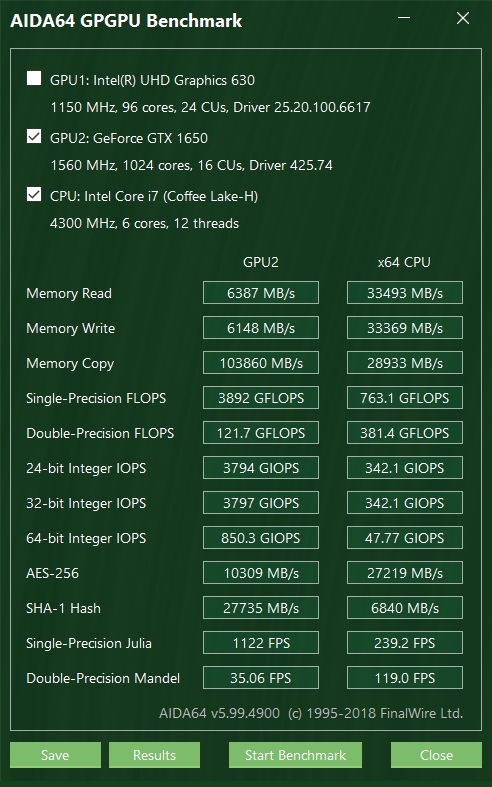Select GPU2 64-bit Integer 850.3 GIOPS value
Screen dimensions: 492x787
261,538
